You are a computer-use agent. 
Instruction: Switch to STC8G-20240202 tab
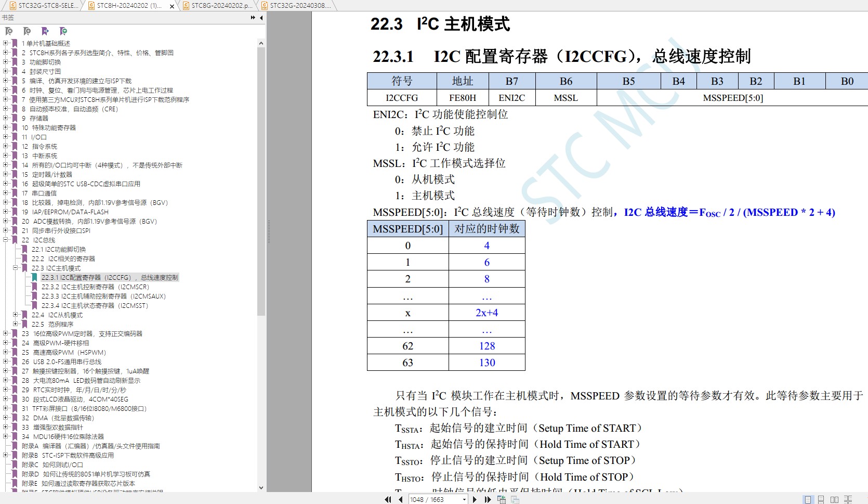pyautogui.click(x=218, y=6)
